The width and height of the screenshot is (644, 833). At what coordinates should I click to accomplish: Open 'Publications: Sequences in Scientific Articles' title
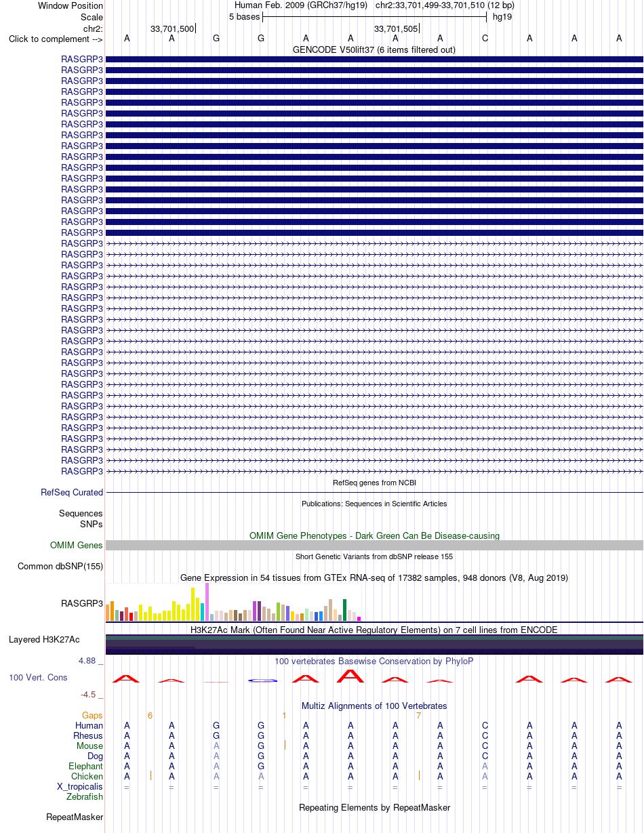click(x=374, y=504)
